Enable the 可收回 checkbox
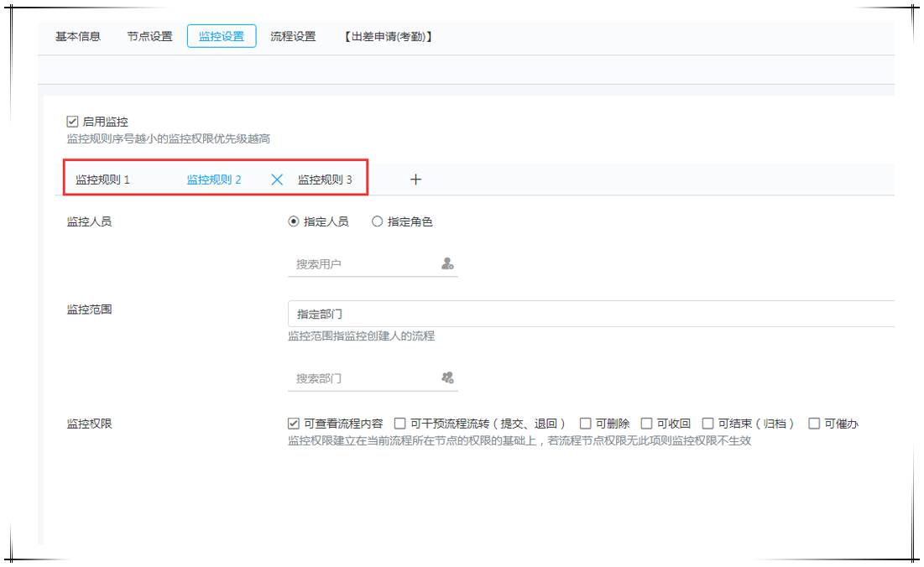Image resolution: width=924 pixels, height=567 pixels. point(647,424)
